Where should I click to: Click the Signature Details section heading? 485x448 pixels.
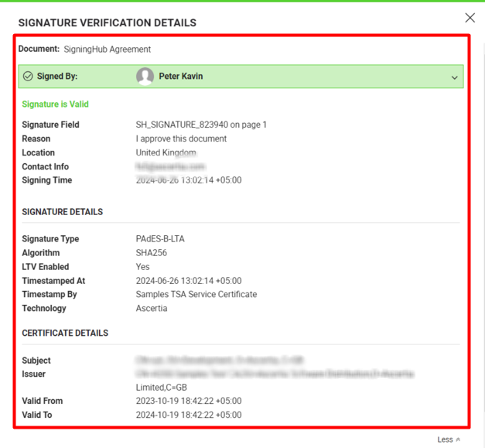point(62,212)
